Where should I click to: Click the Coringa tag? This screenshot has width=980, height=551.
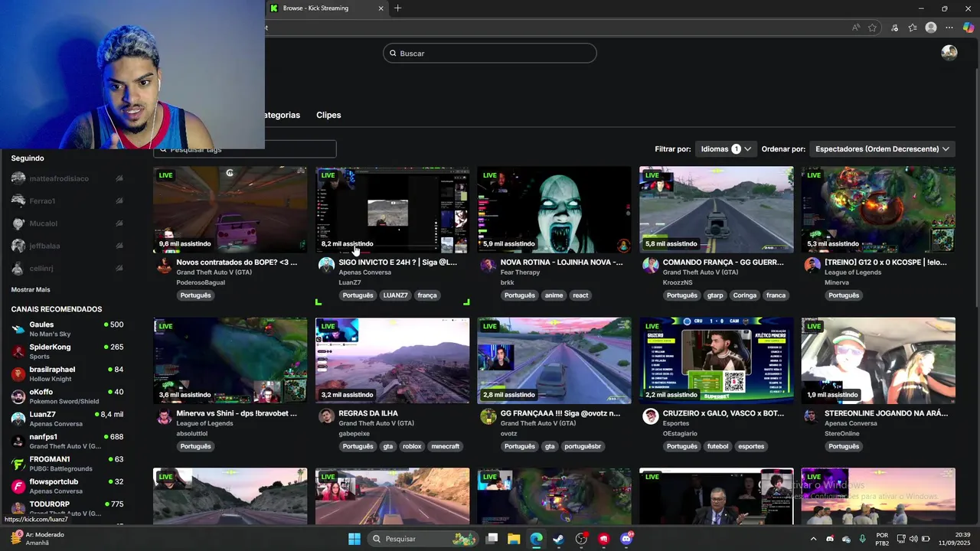click(x=745, y=295)
